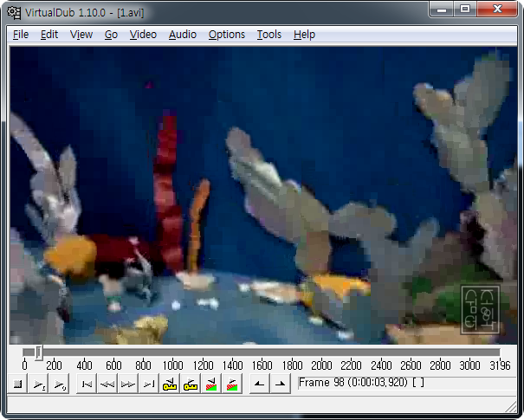Click the timeline at frame 2400
524x420 pixels.
click(x=381, y=352)
